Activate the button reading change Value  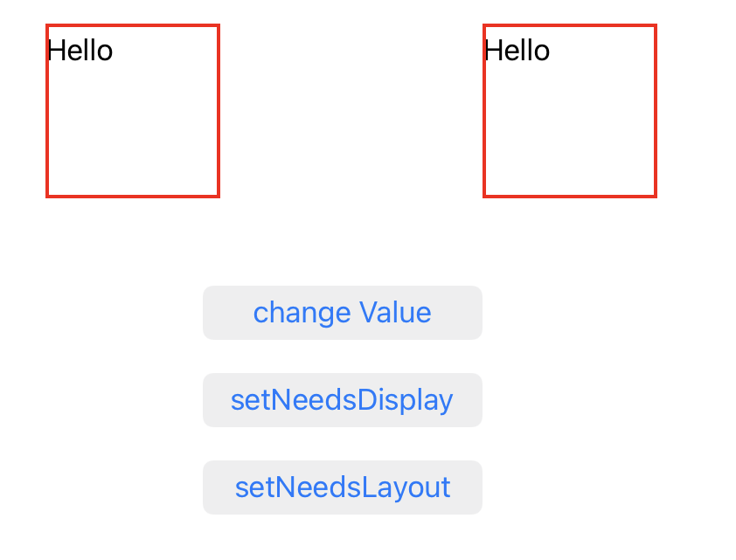(x=342, y=313)
